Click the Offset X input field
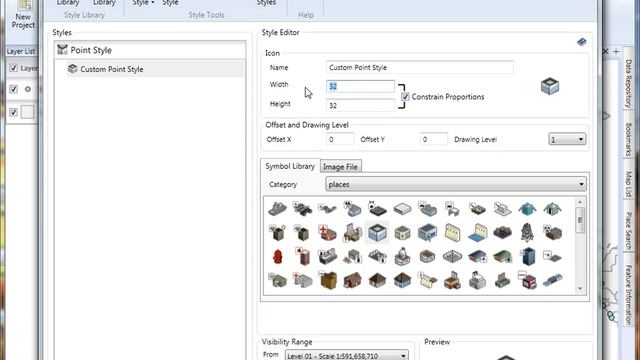The width and height of the screenshot is (640, 360). coord(340,139)
